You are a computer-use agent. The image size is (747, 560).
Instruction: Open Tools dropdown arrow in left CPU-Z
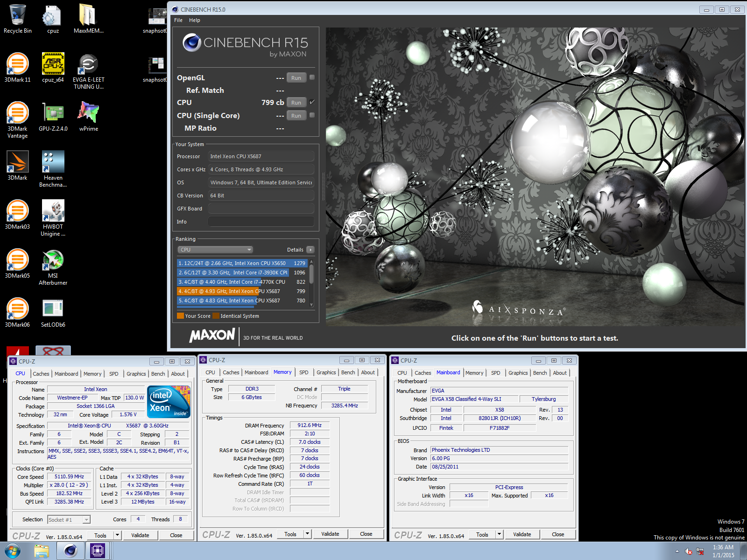click(x=118, y=535)
